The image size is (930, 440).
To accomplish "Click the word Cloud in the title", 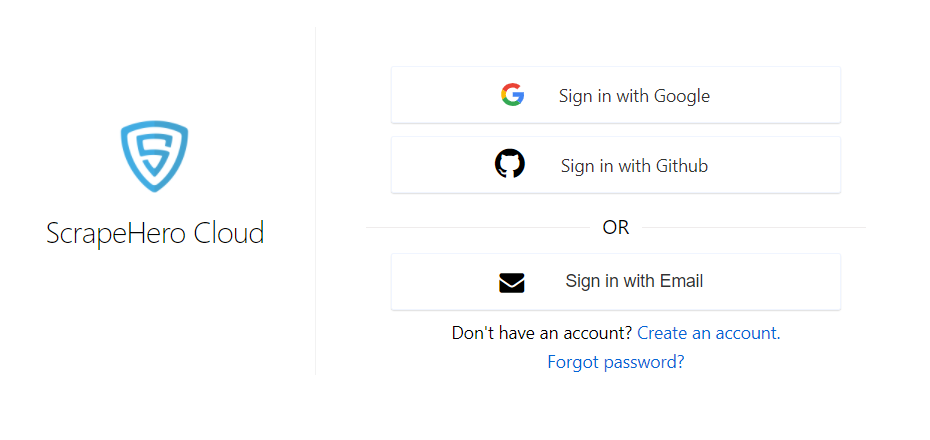I will point(229,232).
